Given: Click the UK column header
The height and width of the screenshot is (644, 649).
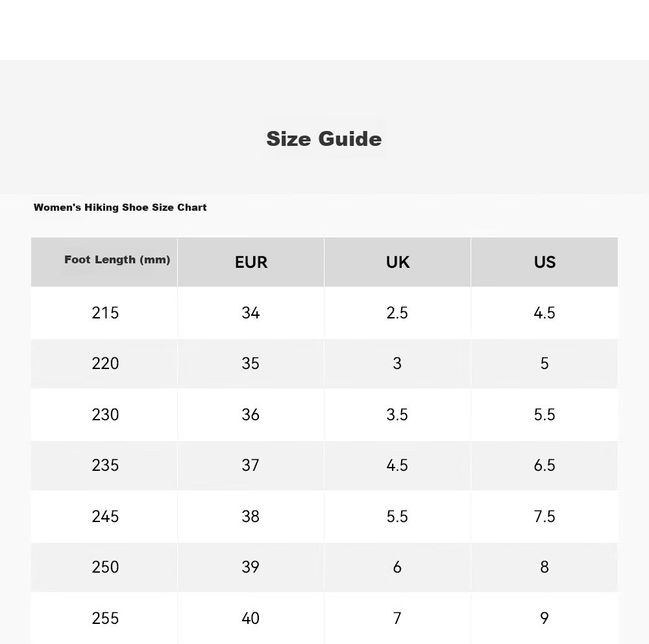Looking at the screenshot, I should tap(397, 262).
